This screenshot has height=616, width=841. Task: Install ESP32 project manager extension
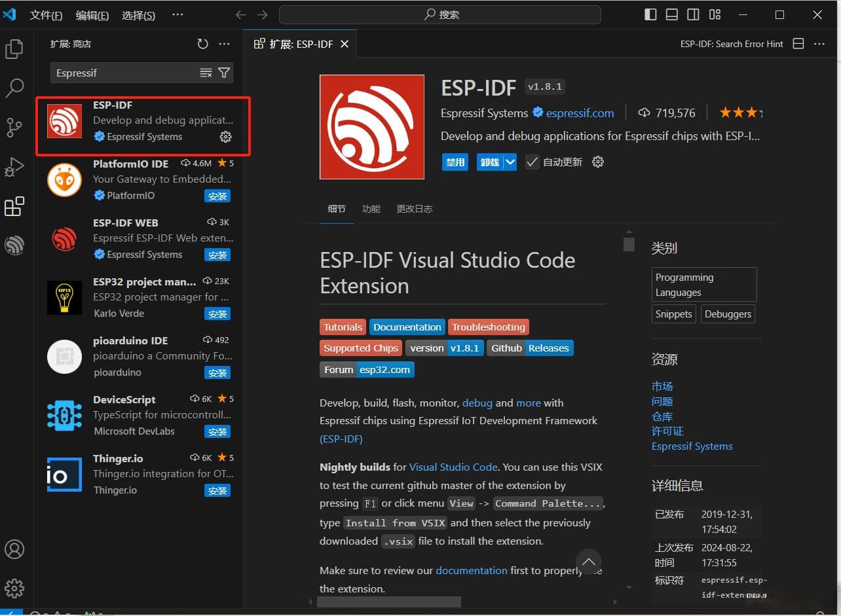(217, 314)
